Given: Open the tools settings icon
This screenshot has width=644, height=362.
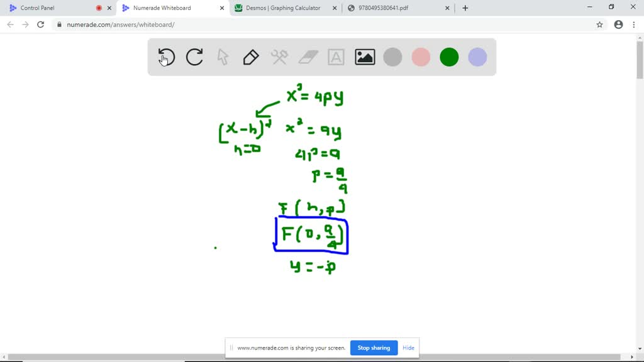Looking at the screenshot, I should point(279,57).
